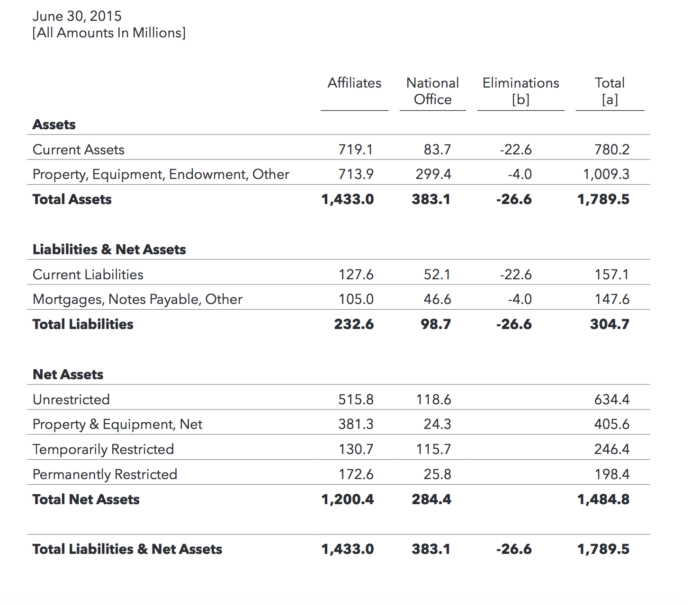Click the Total Assets row label
The image size is (700, 605).
72,199
